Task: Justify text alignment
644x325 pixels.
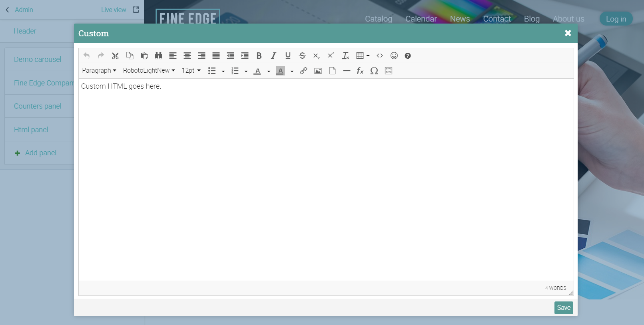Action: (x=216, y=55)
